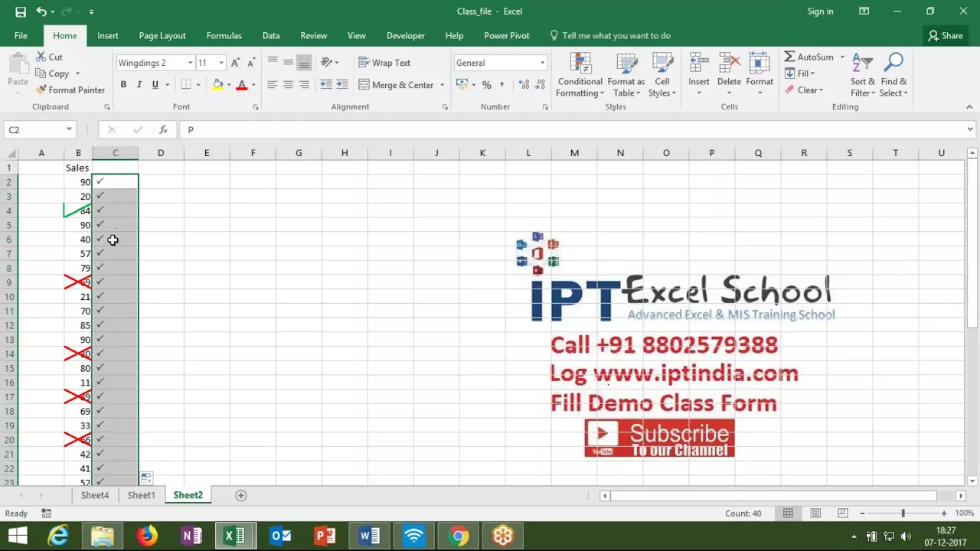Viewport: 980px width, 551px height.
Task: Click Merge & Center
Action: pos(396,85)
